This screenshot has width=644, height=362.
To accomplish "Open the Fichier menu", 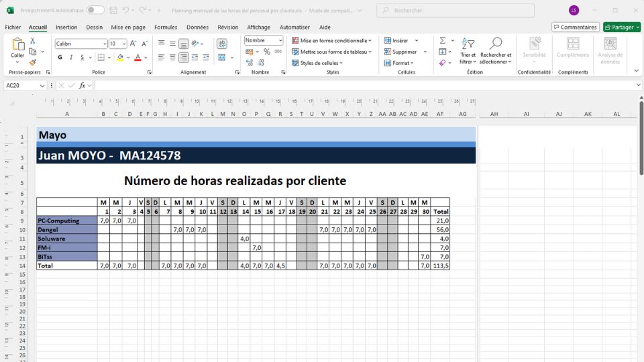I will pyautogui.click(x=13, y=27).
